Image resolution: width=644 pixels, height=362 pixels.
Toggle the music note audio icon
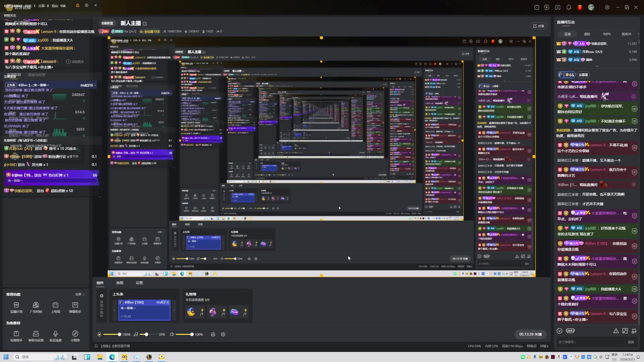coord(136,334)
